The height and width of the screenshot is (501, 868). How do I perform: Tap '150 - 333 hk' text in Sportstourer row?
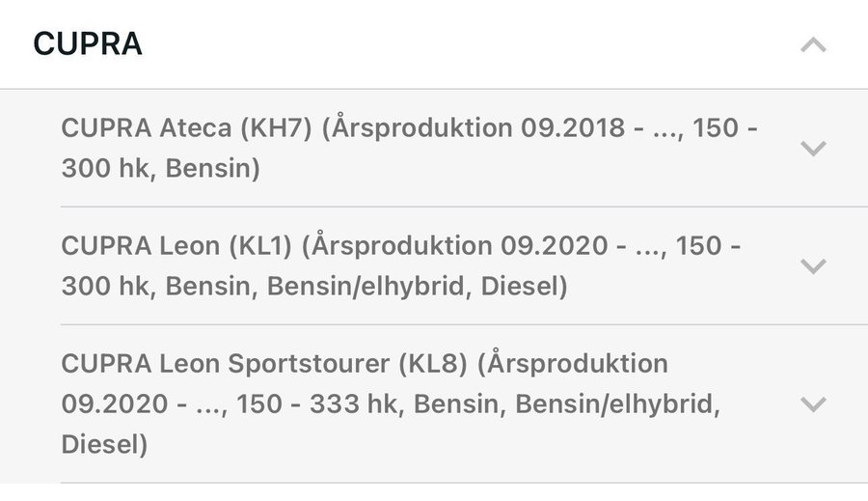point(312,404)
